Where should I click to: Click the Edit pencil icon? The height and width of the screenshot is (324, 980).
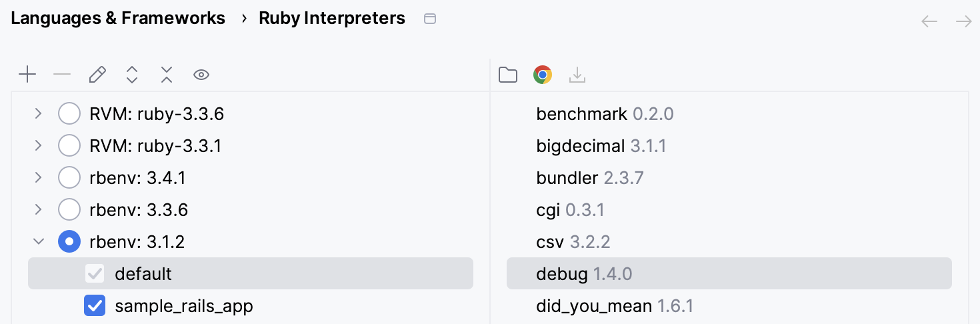tap(97, 75)
